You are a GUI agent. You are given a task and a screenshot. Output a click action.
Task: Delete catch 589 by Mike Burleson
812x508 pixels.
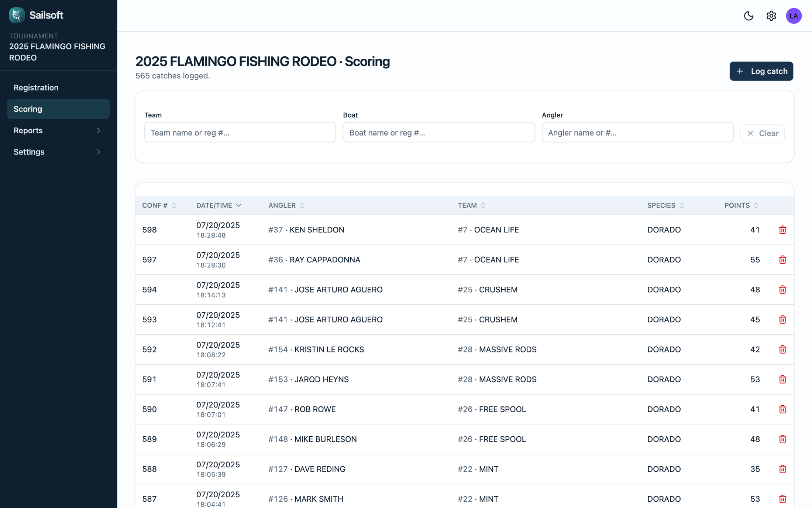click(x=782, y=439)
